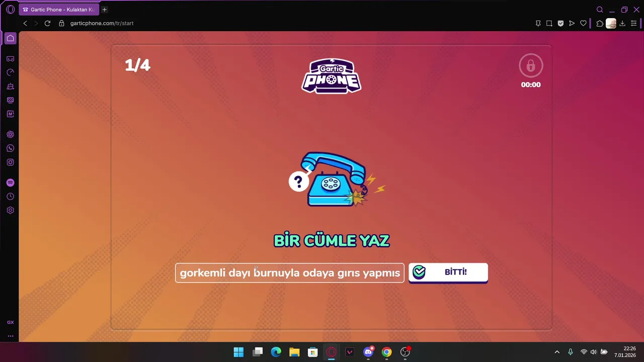
Task: Focus the garticphone.com address bar
Action: point(102,23)
